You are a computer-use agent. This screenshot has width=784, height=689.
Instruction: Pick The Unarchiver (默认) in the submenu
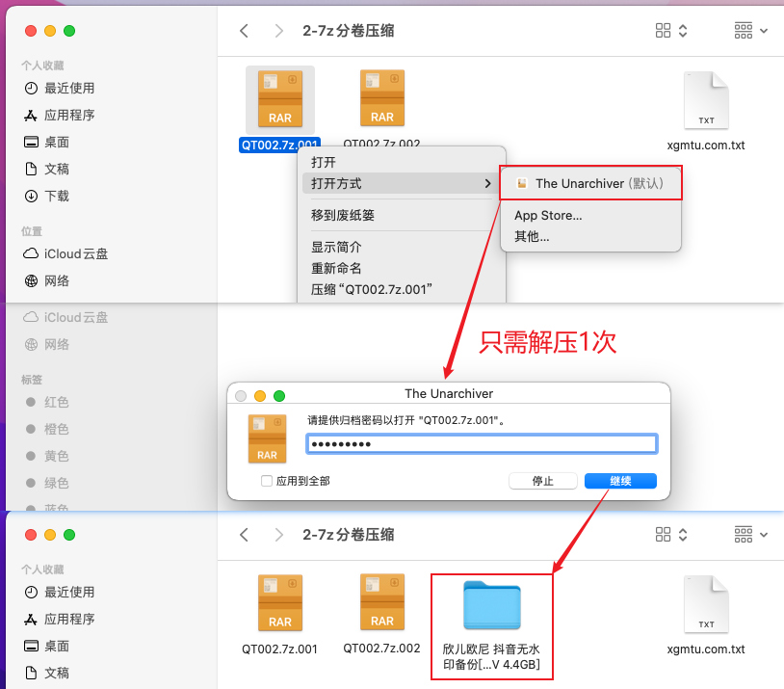click(590, 184)
